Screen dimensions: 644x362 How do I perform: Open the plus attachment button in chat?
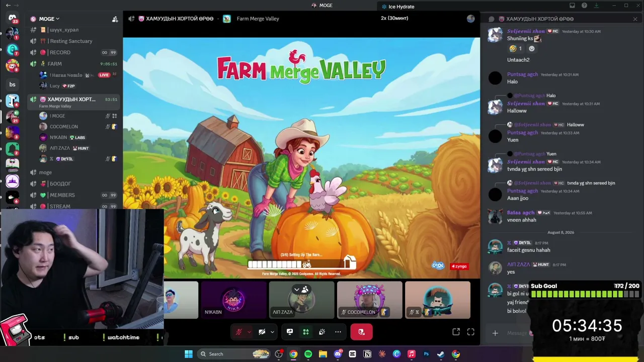495,333
